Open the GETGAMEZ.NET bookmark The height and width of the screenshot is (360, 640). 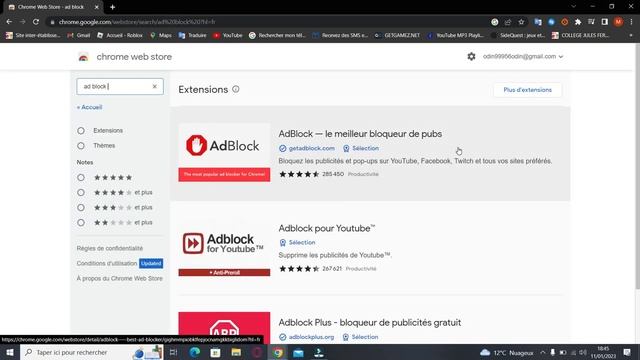click(x=397, y=36)
